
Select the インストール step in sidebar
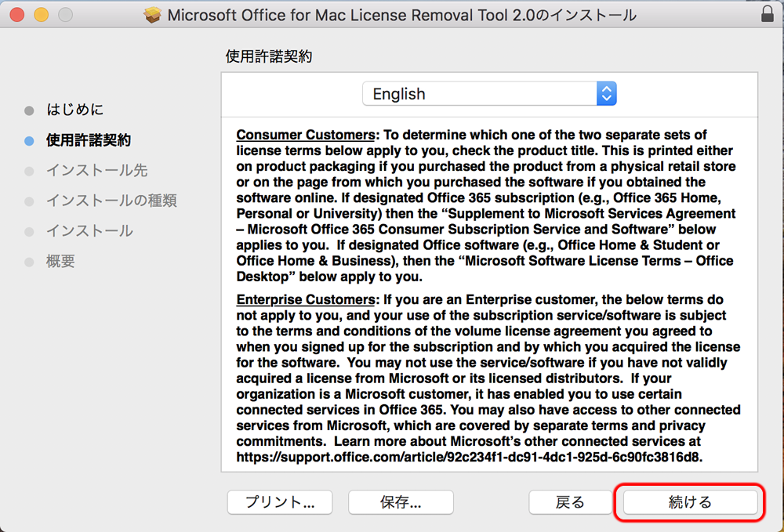tap(89, 231)
